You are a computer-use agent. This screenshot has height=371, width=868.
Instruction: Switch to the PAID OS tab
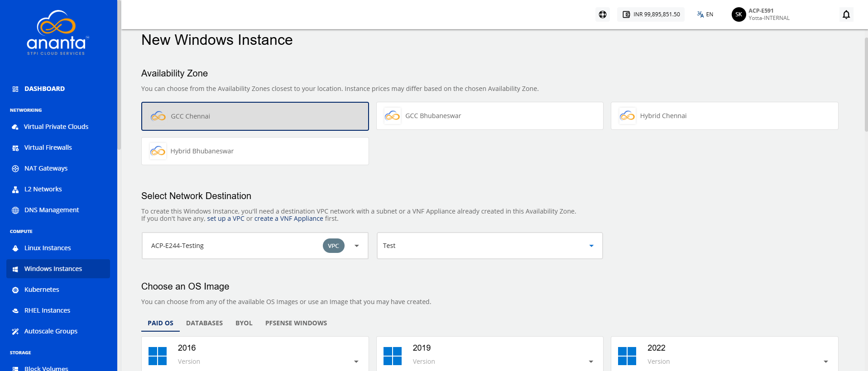pos(160,323)
